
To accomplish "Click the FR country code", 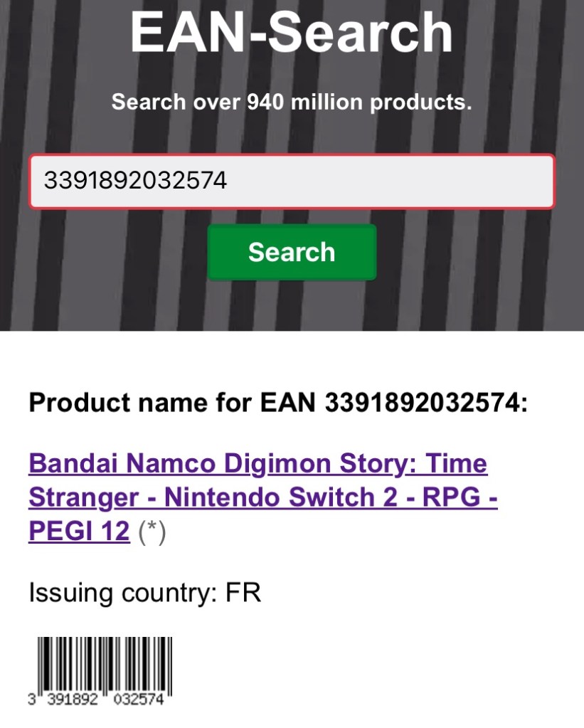I will click(x=243, y=592).
